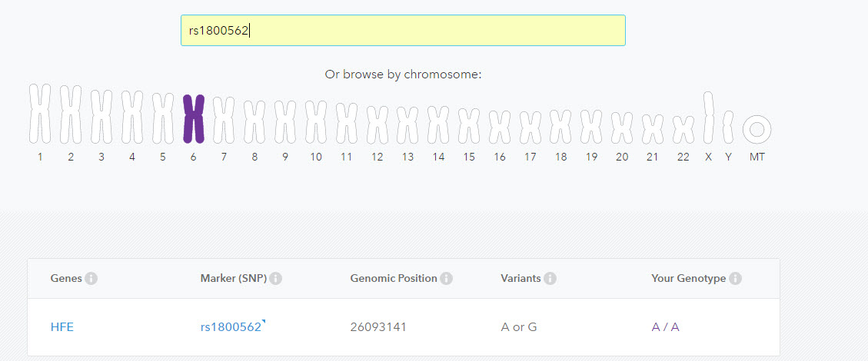Pick chromosome 14
Viewport: 868px width, 361px height.
(438, 124)
